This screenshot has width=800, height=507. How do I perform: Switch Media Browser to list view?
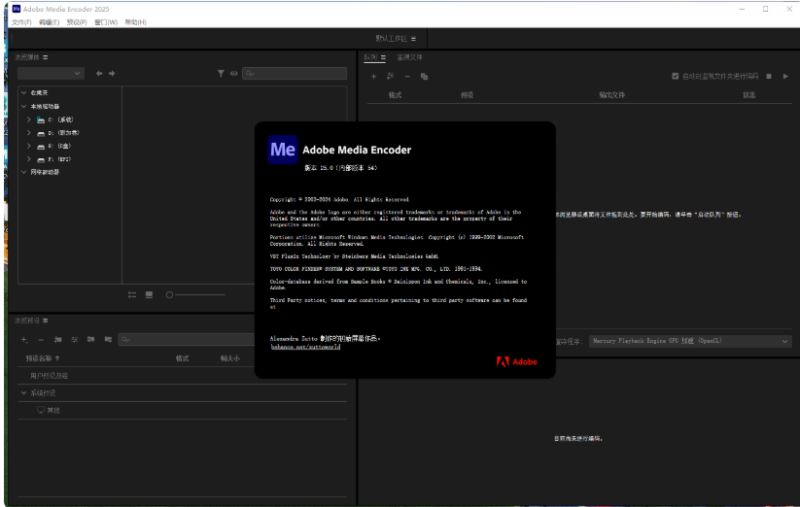point(132,295)
